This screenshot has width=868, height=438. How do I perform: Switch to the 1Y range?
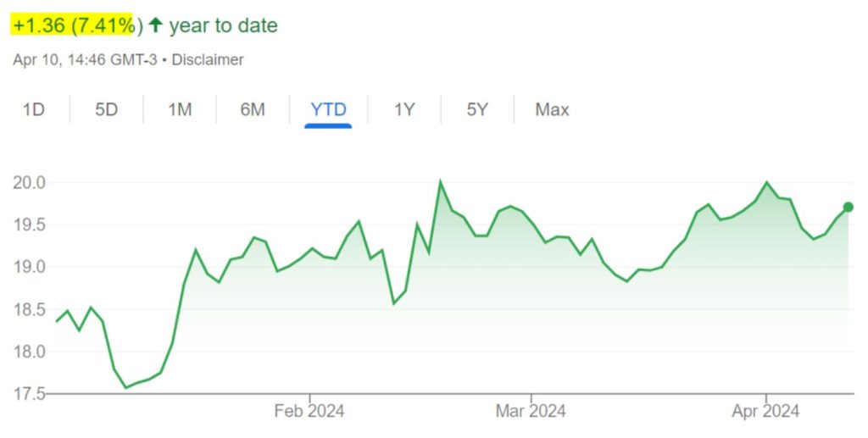[404, 109]
